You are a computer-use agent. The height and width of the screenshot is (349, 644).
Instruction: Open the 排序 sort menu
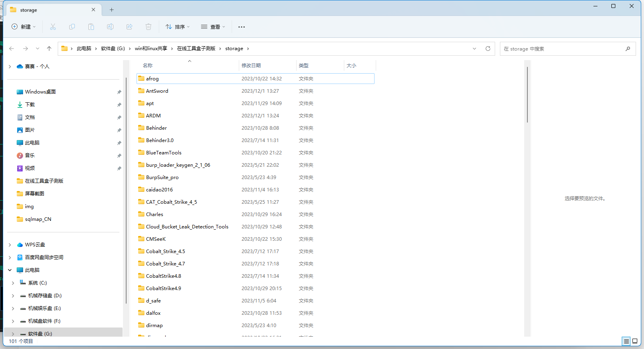(x=178, y=27)
